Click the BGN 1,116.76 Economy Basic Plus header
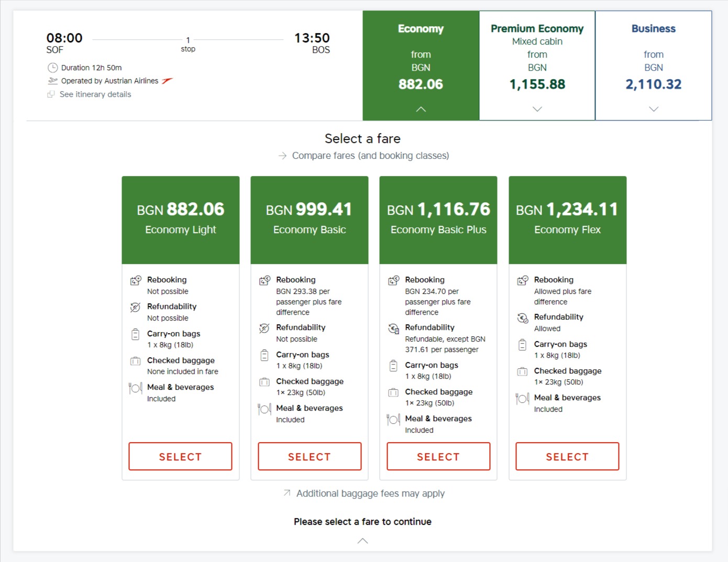 click(x=438, y=220)
